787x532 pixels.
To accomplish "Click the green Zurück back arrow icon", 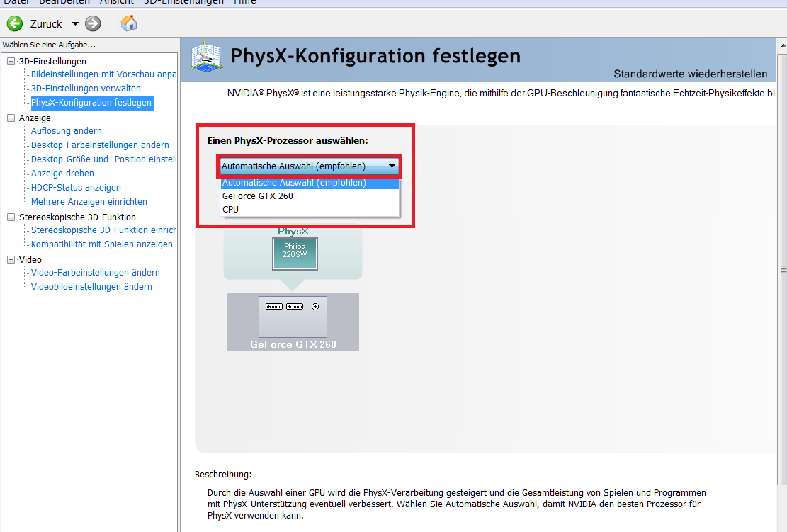I will (x=15, y=23).
